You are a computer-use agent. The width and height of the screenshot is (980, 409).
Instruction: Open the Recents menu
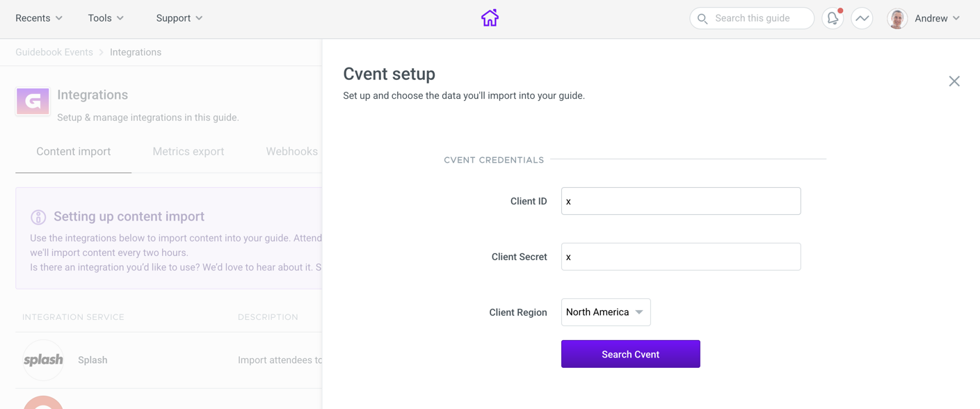[x=39, y=18]
